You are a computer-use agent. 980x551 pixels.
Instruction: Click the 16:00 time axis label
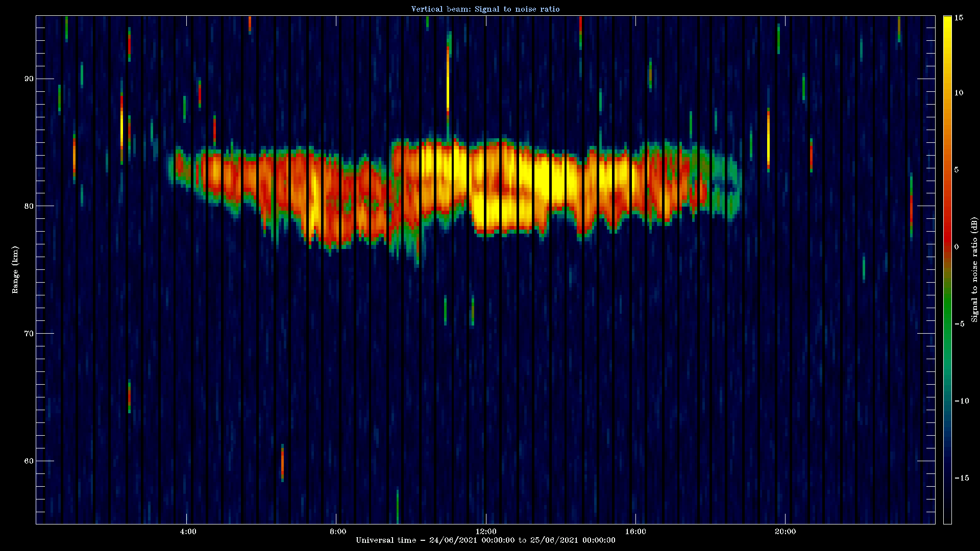635,532
